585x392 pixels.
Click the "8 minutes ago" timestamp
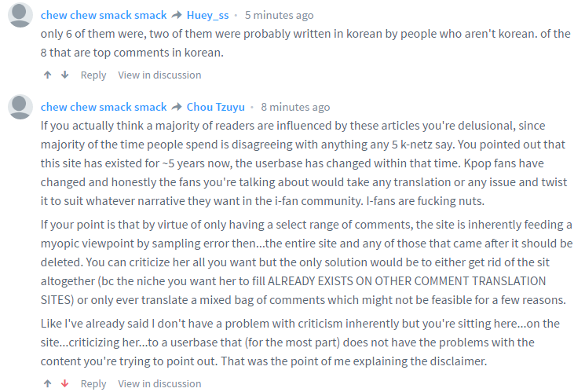point(295,107)
